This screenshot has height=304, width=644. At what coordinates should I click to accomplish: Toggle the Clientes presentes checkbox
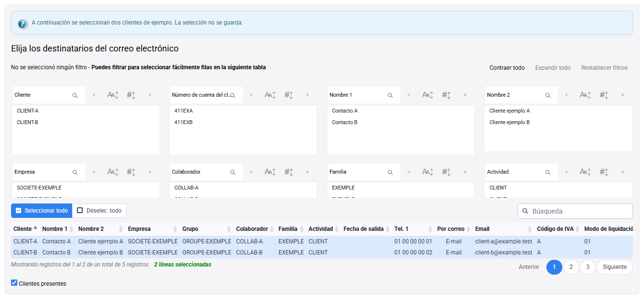click(x=14, y=283)
